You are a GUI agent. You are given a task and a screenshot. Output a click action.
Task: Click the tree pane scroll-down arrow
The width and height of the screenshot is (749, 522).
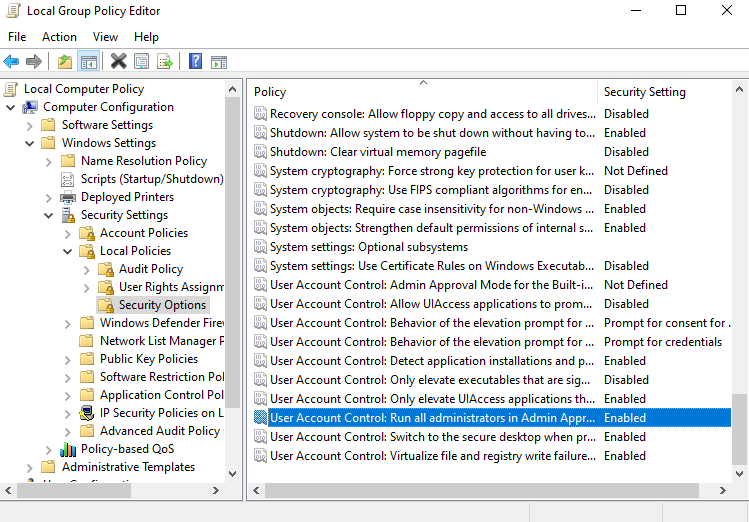click(x=233, y=474)
